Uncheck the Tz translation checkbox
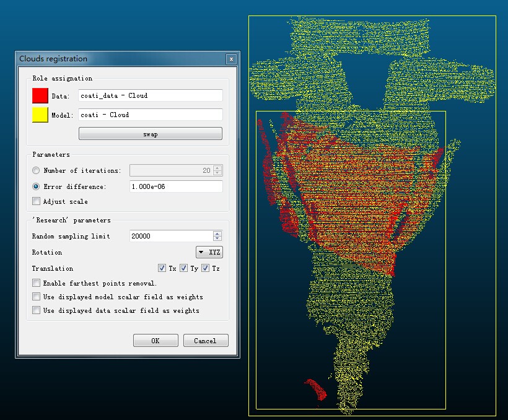This screenshot has width=508, height=420. pyautogui.click(x=206, y=268)
